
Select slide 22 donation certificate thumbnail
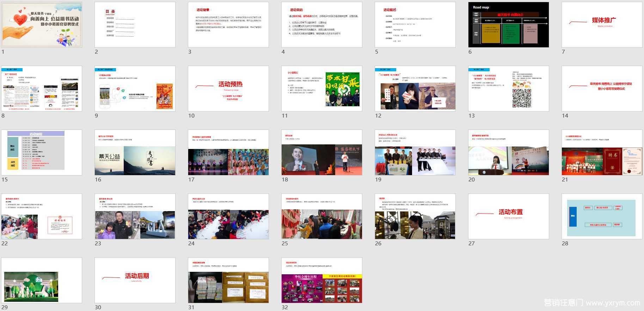(x=42, y=216)
